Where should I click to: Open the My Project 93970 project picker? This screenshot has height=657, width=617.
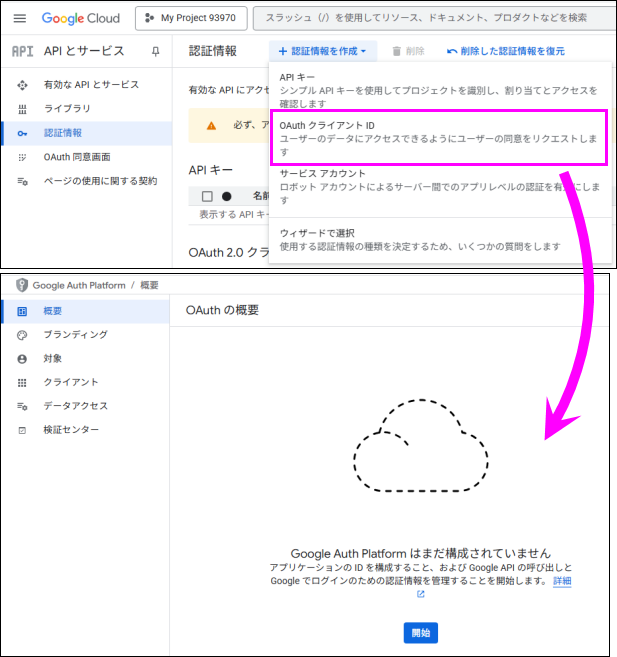(x=191, y=18)
